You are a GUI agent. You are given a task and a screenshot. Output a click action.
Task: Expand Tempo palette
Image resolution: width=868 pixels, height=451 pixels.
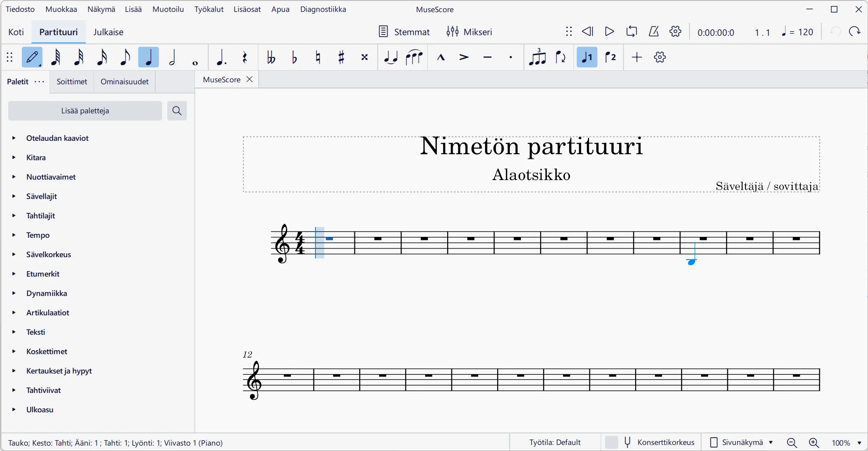click(x=14, y=235)
